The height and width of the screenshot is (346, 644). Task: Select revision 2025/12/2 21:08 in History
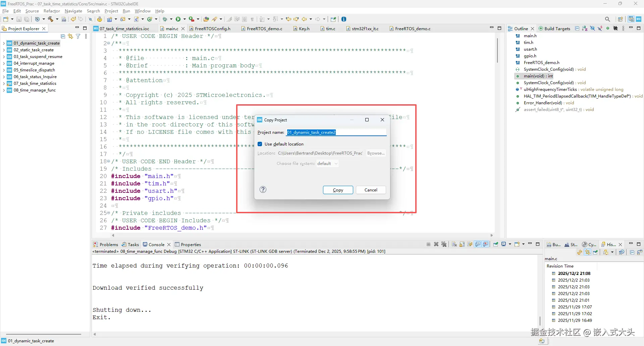[574, 274]
